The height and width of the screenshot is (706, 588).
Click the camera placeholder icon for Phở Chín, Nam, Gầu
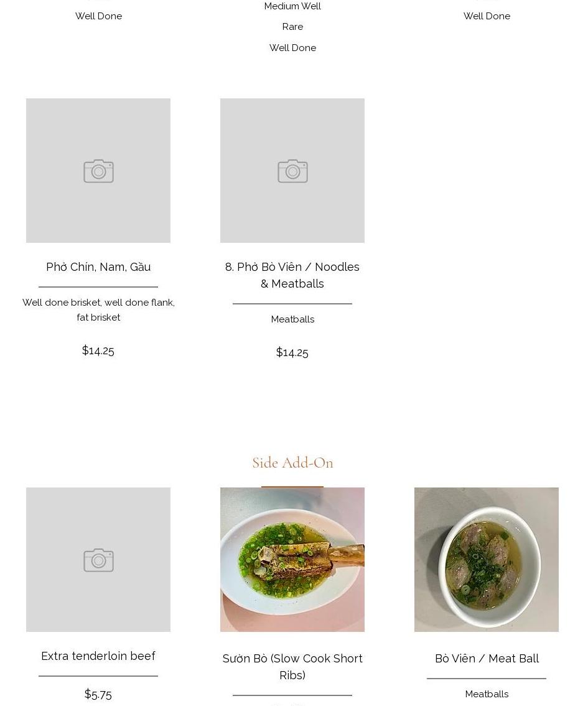point(98,171)
